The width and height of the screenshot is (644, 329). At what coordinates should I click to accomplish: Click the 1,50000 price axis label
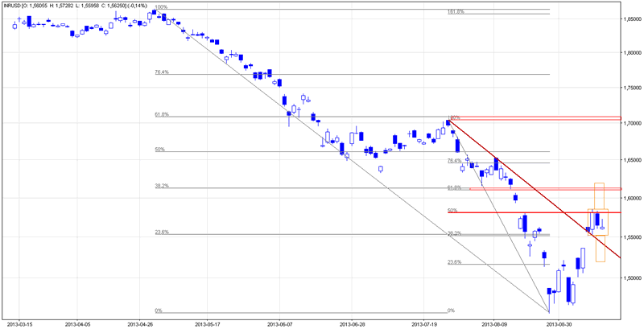point(632,278)
